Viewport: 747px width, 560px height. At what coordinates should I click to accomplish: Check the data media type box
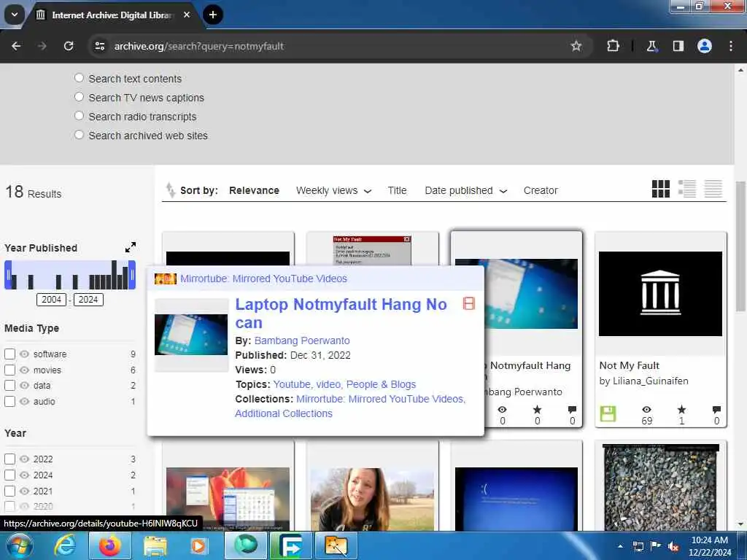[9, 385]
